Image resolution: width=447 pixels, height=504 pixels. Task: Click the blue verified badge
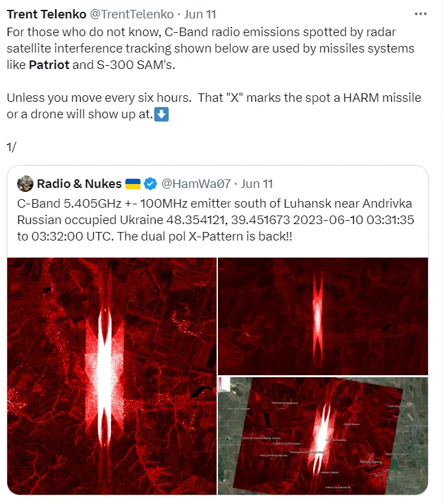pyautogui.click(x=150, y=184)
